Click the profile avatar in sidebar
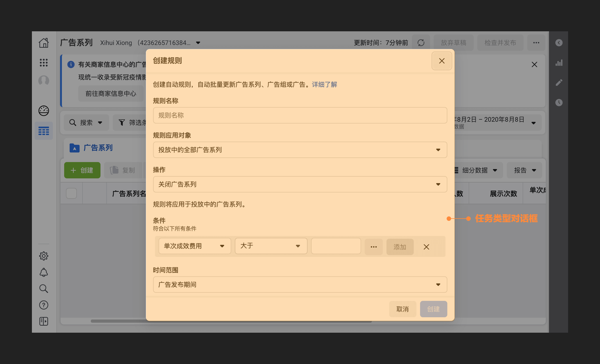The width and height of the screenshot is (600, 364). [x=44, y=81]
